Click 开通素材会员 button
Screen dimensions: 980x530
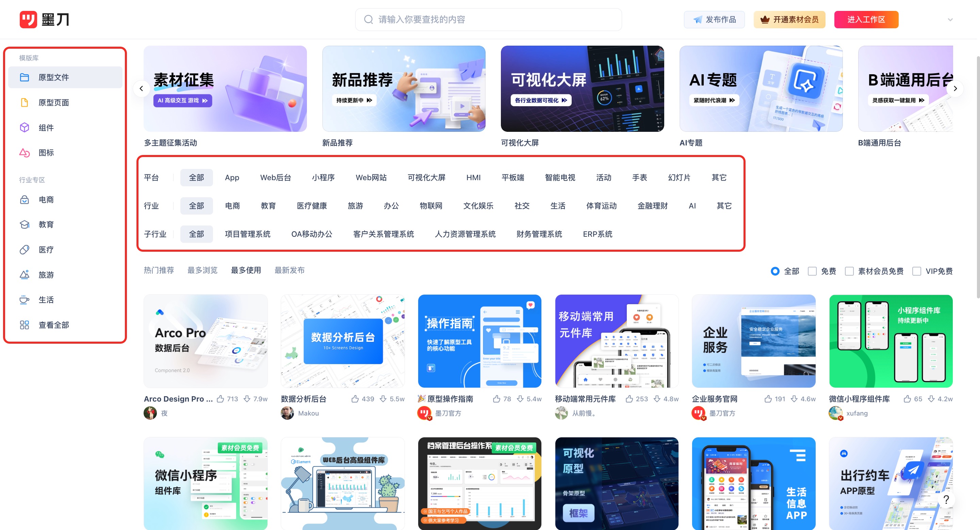coord(789,19)
